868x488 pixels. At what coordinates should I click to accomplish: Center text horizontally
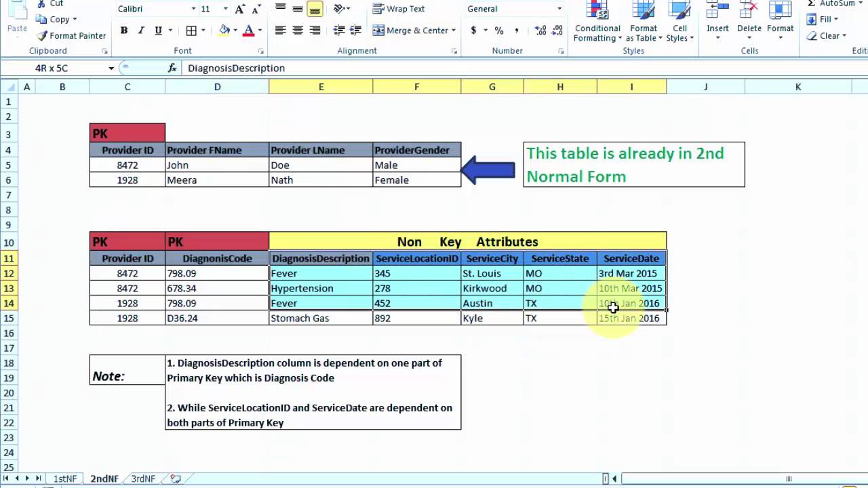(298, 30)
